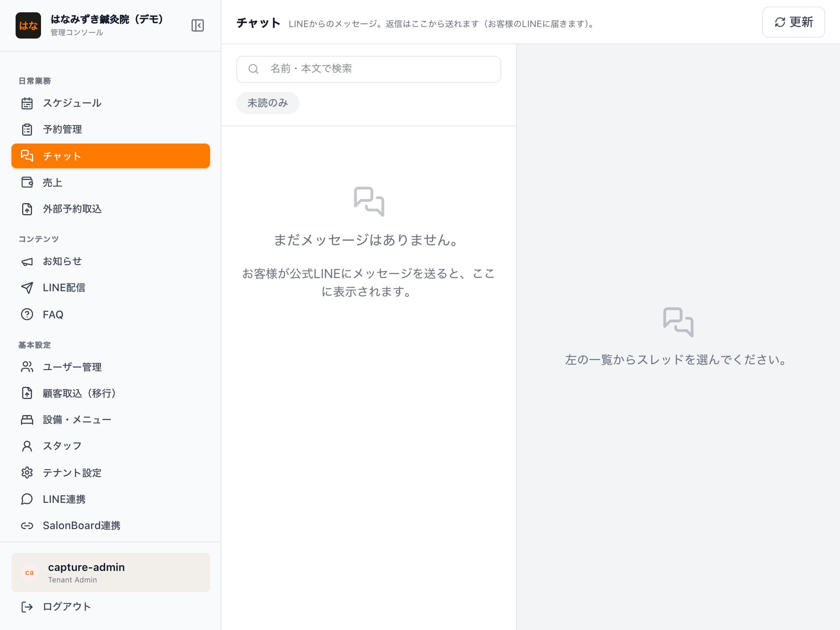Viewport: 840px width, 630px height.
Task: Open the capture-admin account card
Action: 111,573
